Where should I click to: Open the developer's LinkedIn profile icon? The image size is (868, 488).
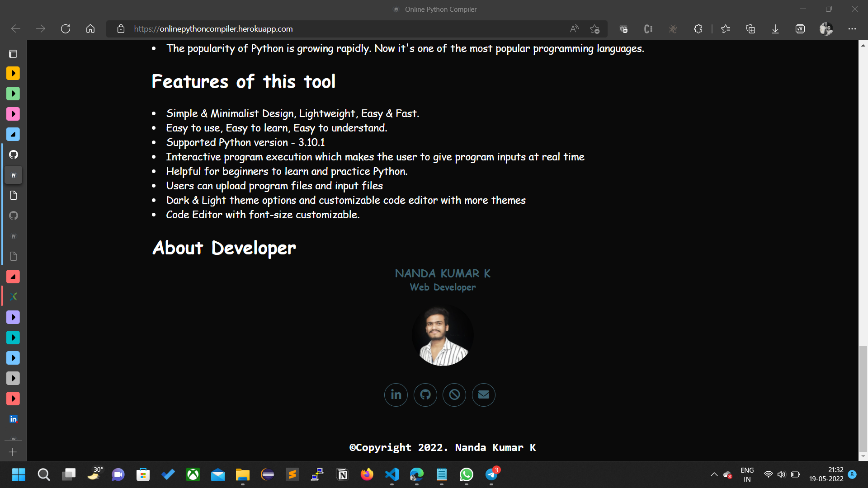pos(396,394)
